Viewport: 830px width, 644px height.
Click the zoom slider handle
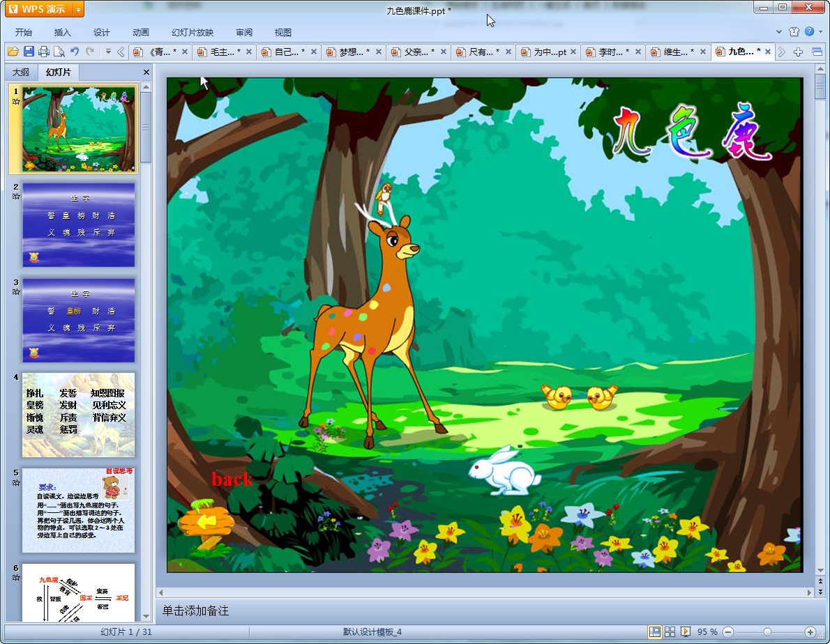pyautogui.click(x=767, y=632)
